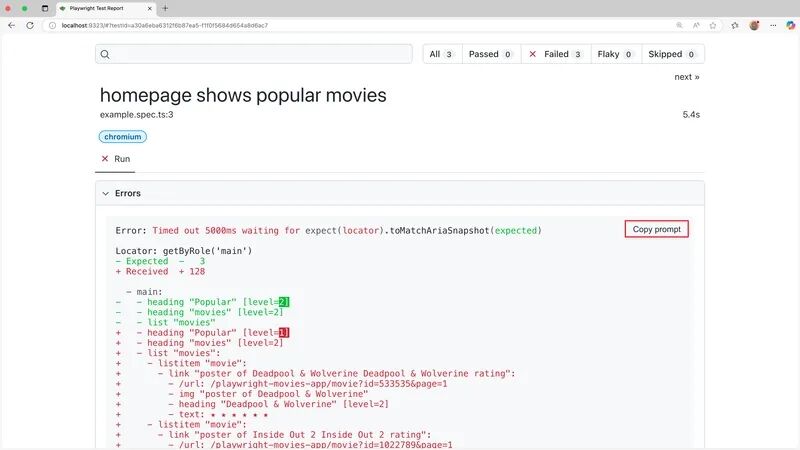
Task: Click the example.spec.ts:3 file reference
Action: 136,115
